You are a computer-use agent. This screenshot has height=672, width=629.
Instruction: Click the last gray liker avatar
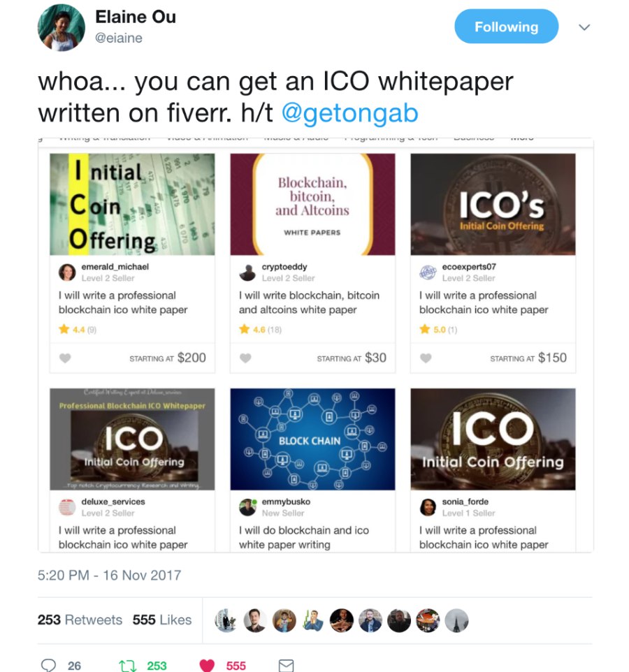(x=456, y=620)
